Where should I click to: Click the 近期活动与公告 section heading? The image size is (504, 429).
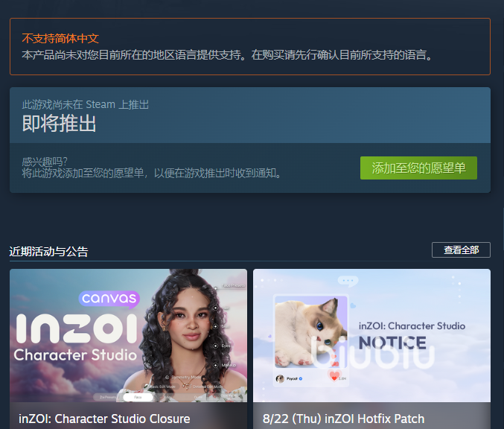(x=49, y=252)
